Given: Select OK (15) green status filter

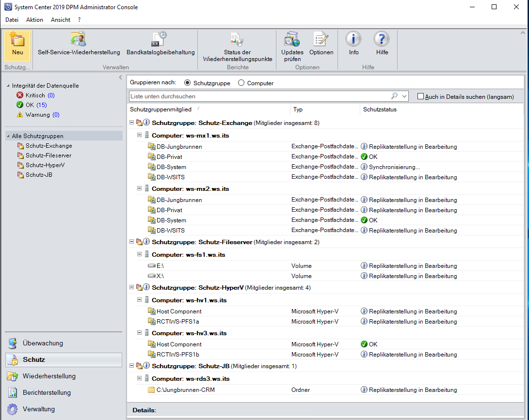Looking at the screenshot, I should click(32, 105).
